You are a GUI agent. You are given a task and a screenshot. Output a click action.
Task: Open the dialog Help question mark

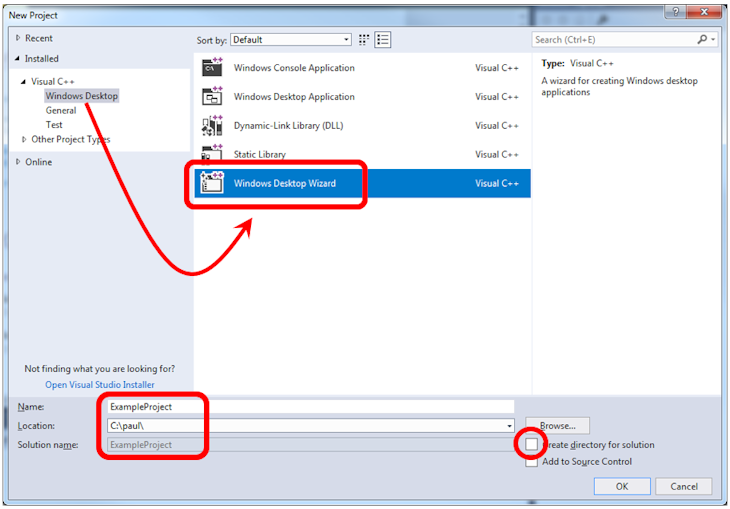click(x=676, y=12)
